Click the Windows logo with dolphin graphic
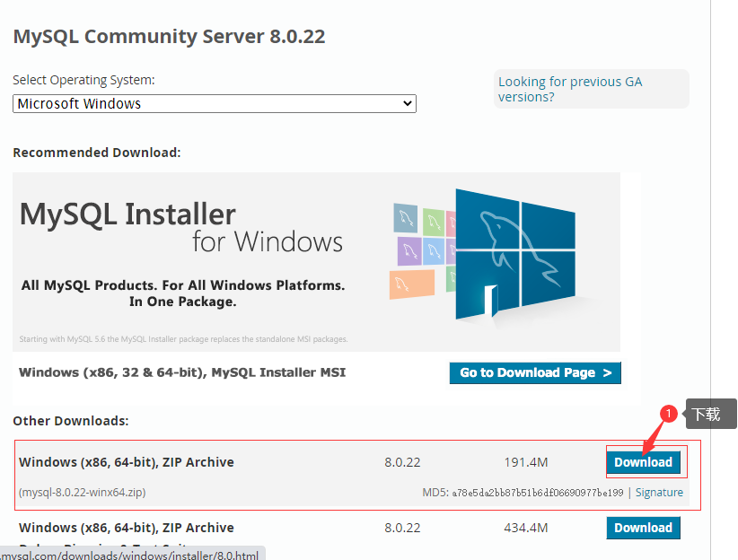This screenshot has width=738, height=560. [x=515, y=255]
